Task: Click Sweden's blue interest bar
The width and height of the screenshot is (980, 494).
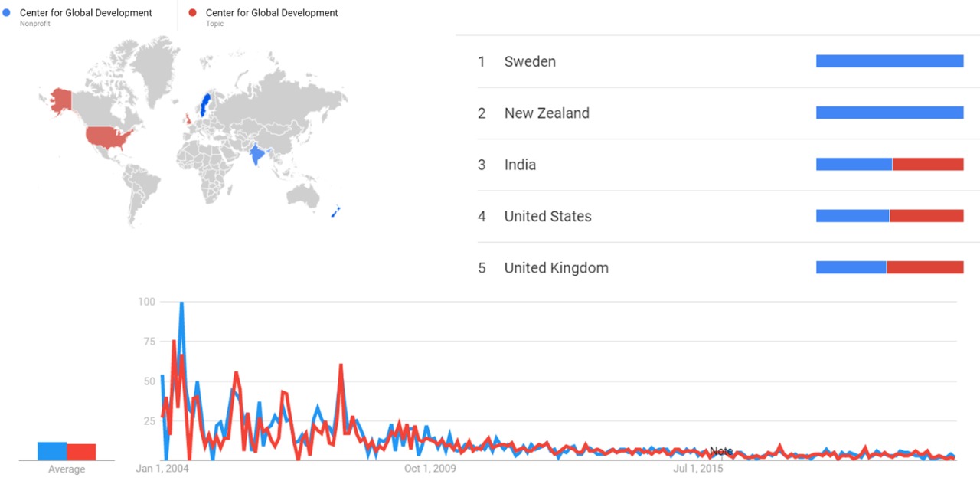Action: (x=889, y=61)
